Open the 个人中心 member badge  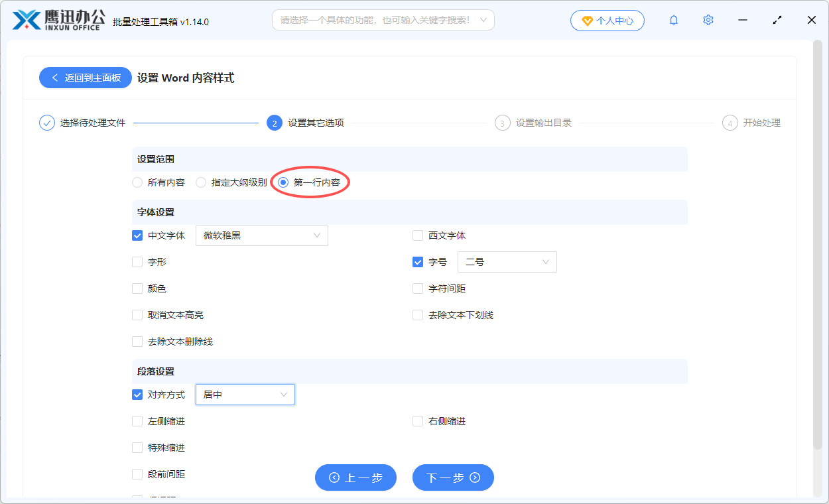click(x=607, y=20)
